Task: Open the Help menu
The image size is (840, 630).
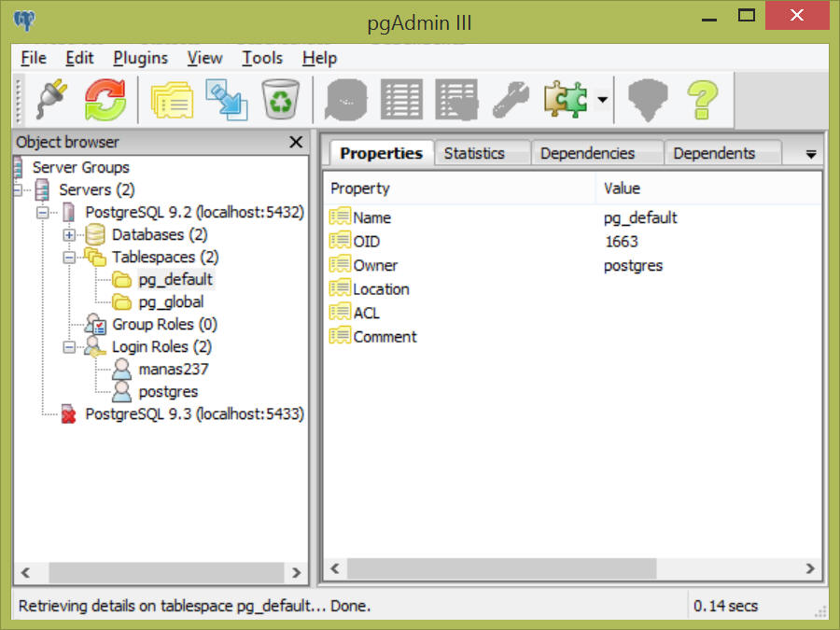Action: pos(319,58)
